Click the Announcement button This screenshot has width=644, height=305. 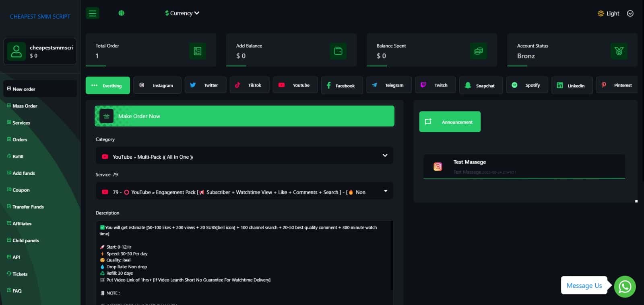pyautogui.click(x=450, y=122)
